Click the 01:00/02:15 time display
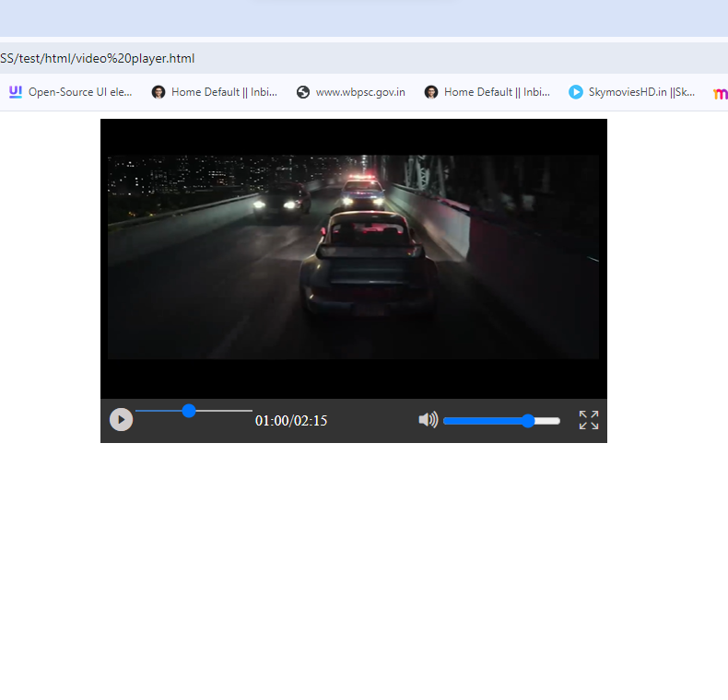Image resolution: width=728 pixels, height=700 pixels. [x=291, y=421]
